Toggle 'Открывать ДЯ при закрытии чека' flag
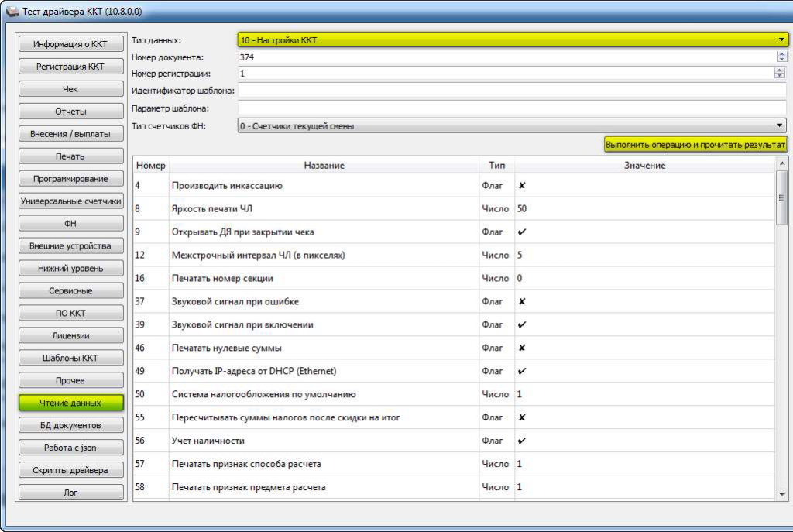Viewport: 793px width, 532px height. 522,232
